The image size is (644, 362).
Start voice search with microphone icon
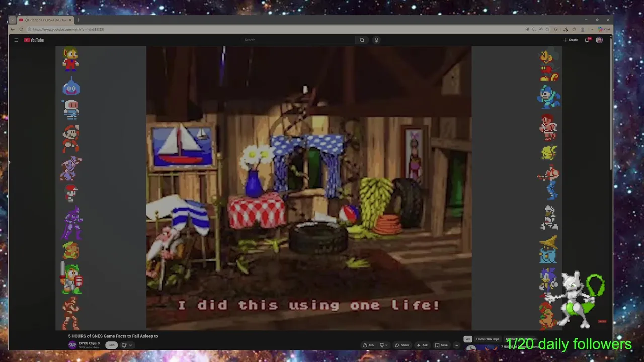376,40
